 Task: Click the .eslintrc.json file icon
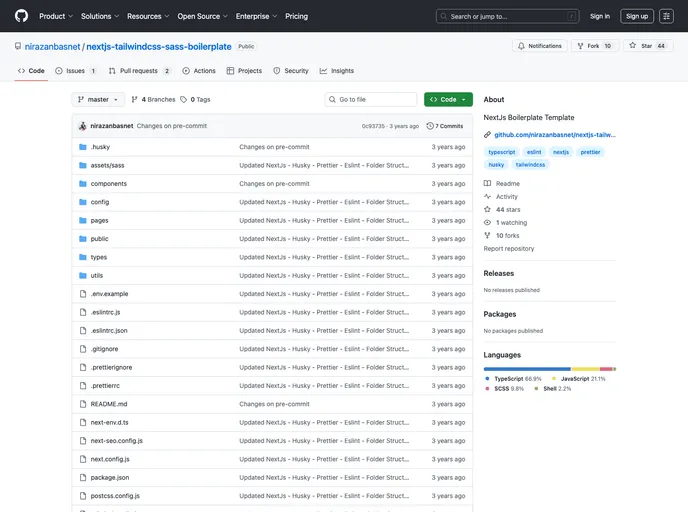(x=82, y=331)
